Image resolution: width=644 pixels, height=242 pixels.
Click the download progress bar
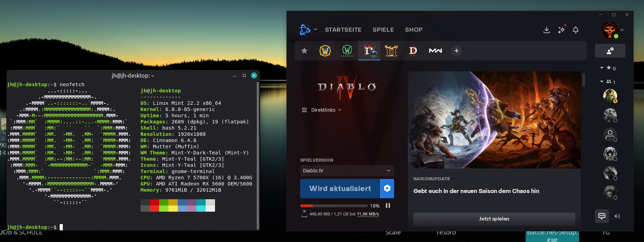tap(334, 206)
